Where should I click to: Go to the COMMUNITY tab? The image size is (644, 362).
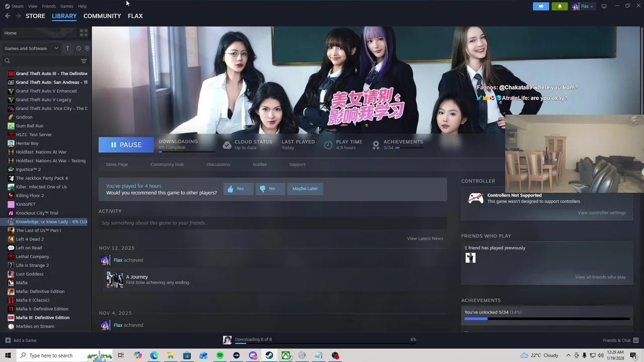pyautogui.click(x=102, y=16)
